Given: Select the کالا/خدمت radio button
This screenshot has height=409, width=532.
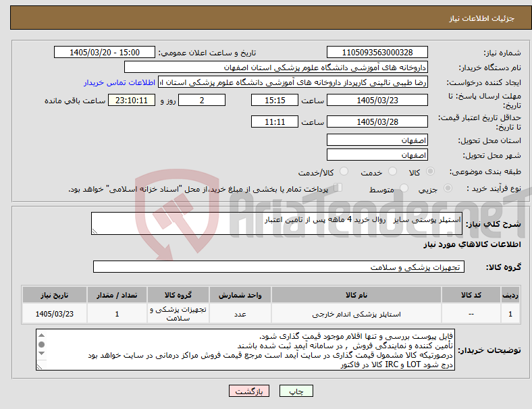Looking at the screenshot, I should pyautogui.click(x=344, y=171).
